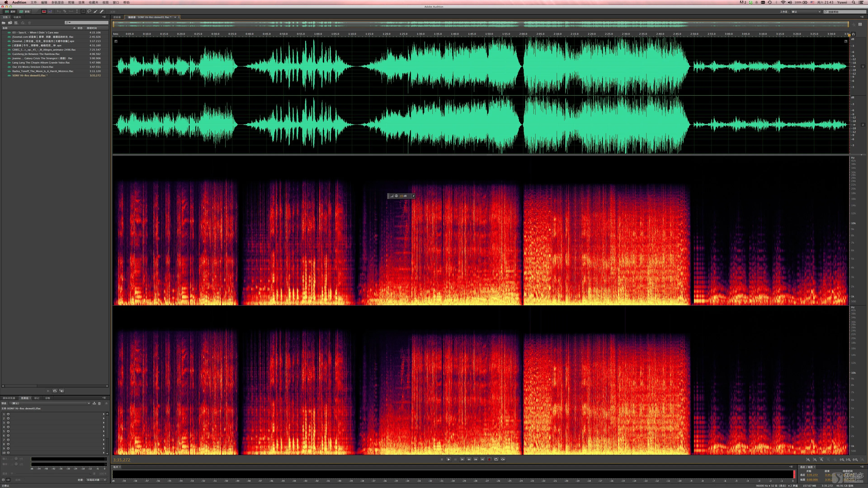Click the transport Stop button

click(442, 459)
